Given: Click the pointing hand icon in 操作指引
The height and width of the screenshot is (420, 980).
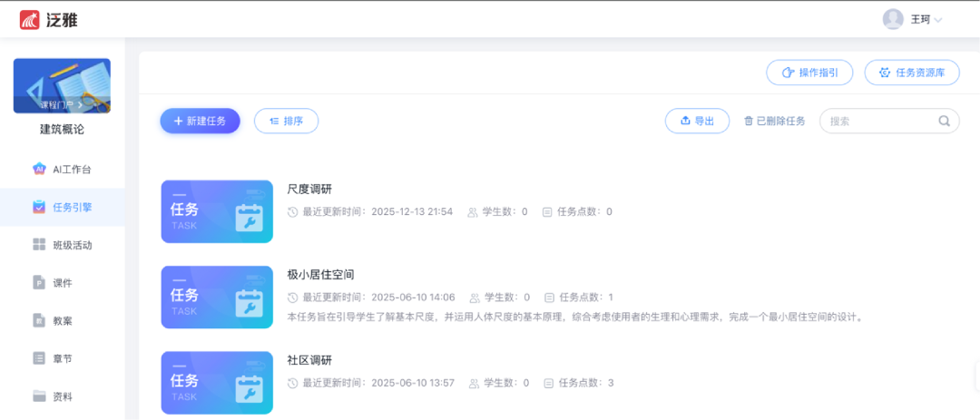Looking at the screenshot, I should pyautogui.click(x=789, y=73).
